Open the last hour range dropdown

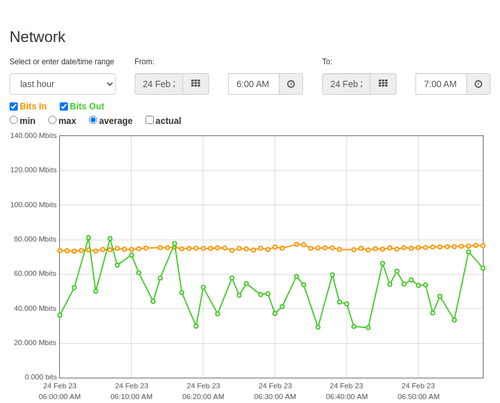coord(63,84)
